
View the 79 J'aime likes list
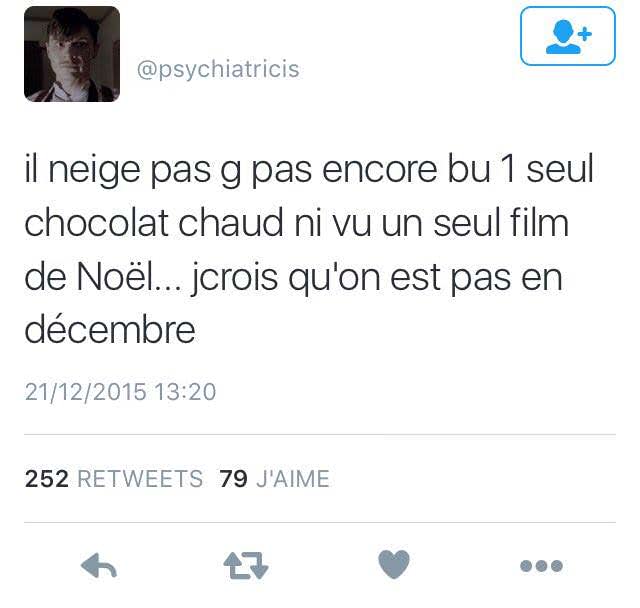[x=274, y=478]
